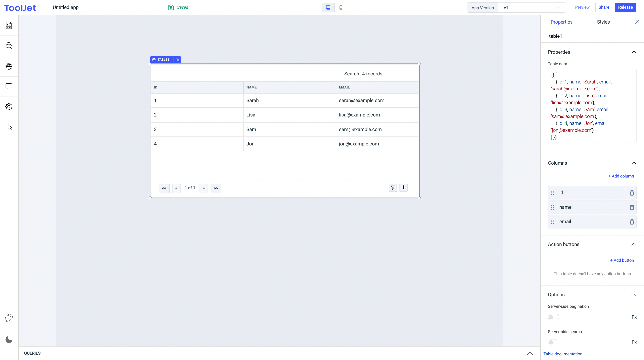Open the debugger bug icon
The image size is (644, 360).
9,66
